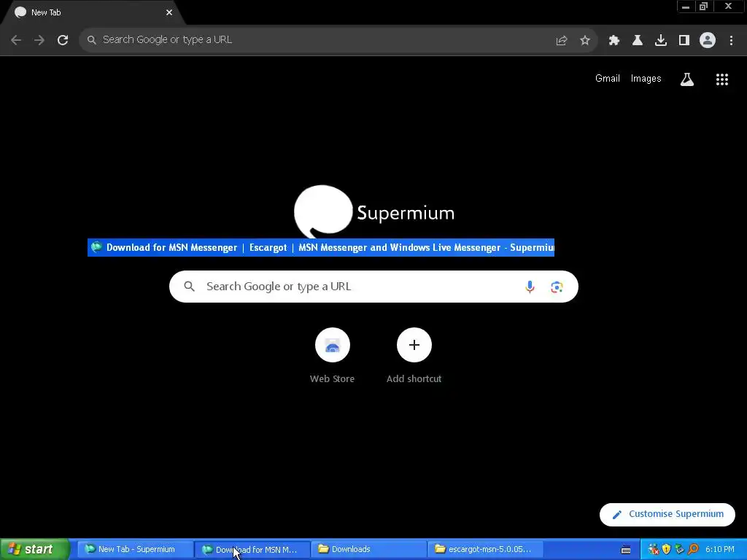Toggle the side panel icon
Screen dimensions: 747x560
pyautogui.click(x=684, y=41)
